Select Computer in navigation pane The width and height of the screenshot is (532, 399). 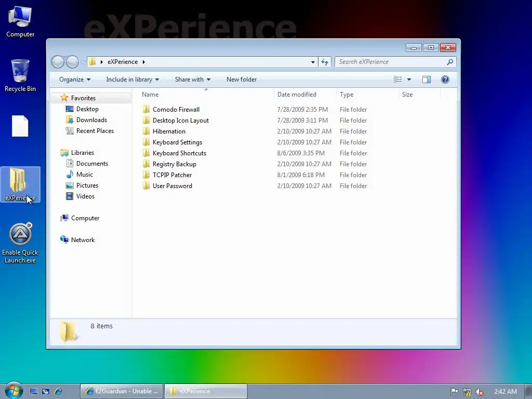[x=85, y=218]
